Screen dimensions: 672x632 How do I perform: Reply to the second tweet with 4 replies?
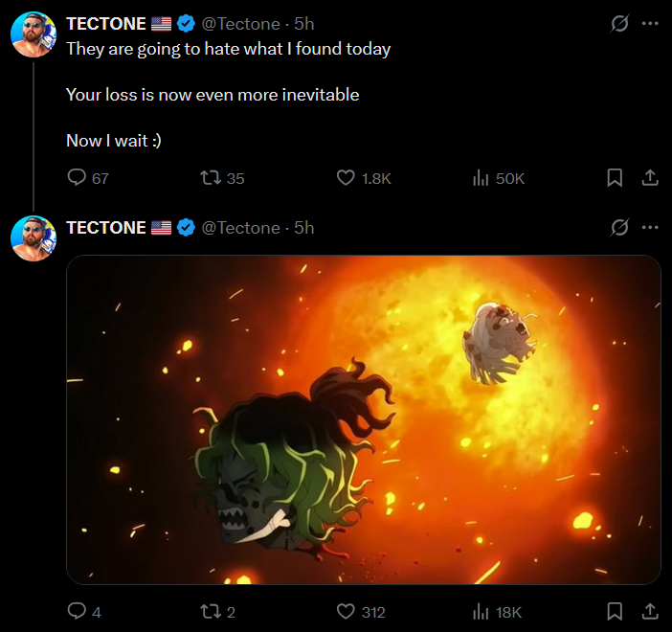[77, 611]
